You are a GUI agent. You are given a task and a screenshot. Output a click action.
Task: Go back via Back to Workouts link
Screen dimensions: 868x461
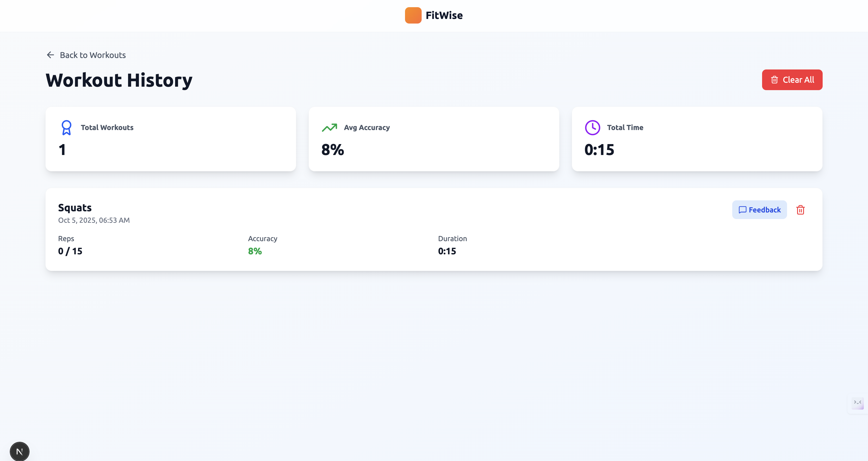tap(93, 55)
